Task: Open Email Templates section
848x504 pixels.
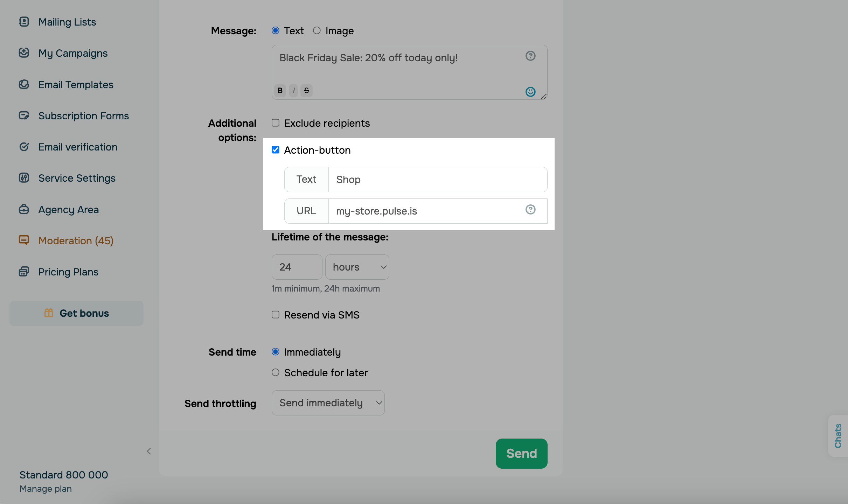Action: [x=76, y=84]
